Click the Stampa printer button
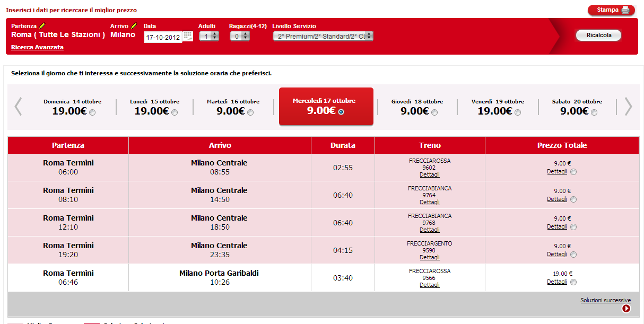The height and width of the screenshot is (324, 644). click(x=611, y=10)
